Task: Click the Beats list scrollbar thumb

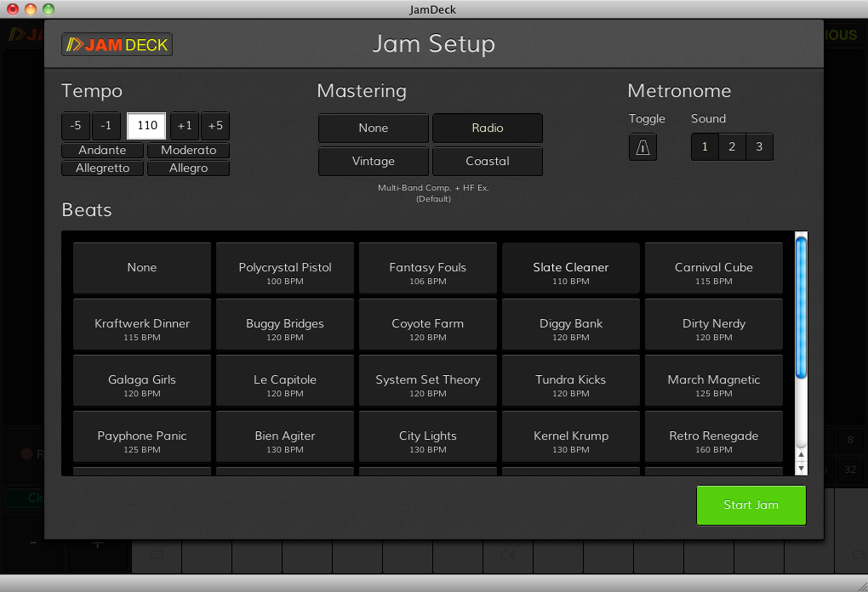Action: click(x=801, y=307)
